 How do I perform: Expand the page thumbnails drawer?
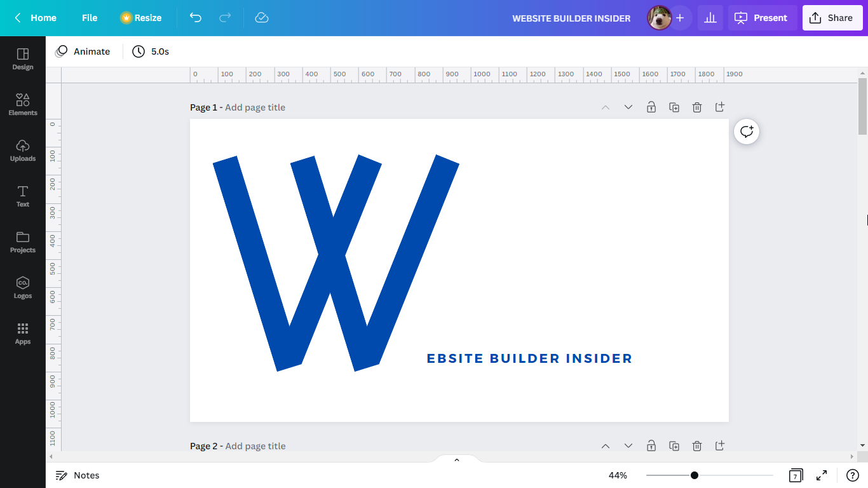(x=457, y=459)
